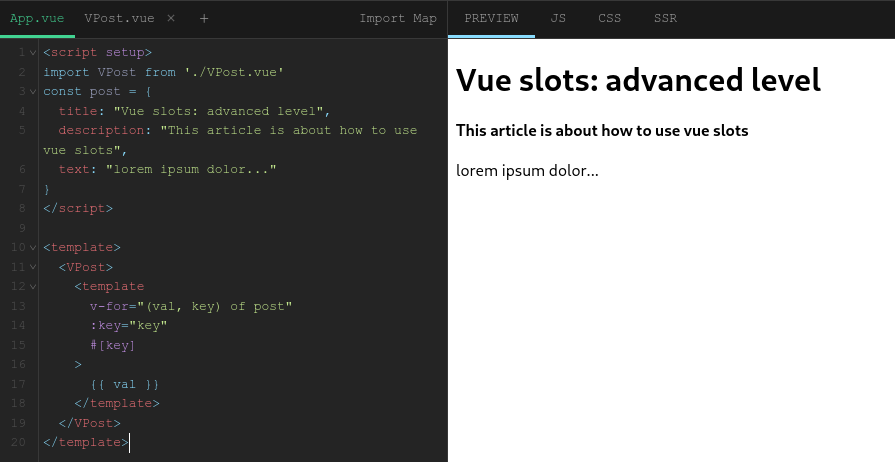
Task: Click line number 9 in the gutter
Action: 22,228
